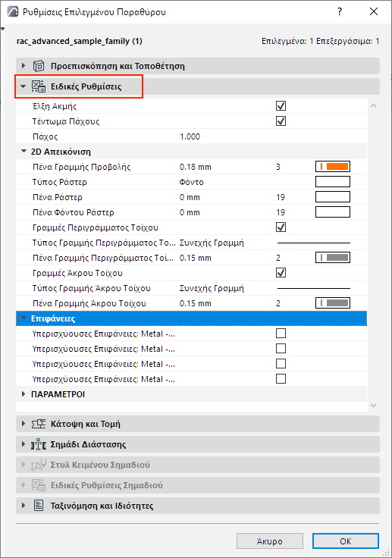Click the Άκυρο button
The width and height of the screenshot is (392, 558).
click(x=270, y=541)
